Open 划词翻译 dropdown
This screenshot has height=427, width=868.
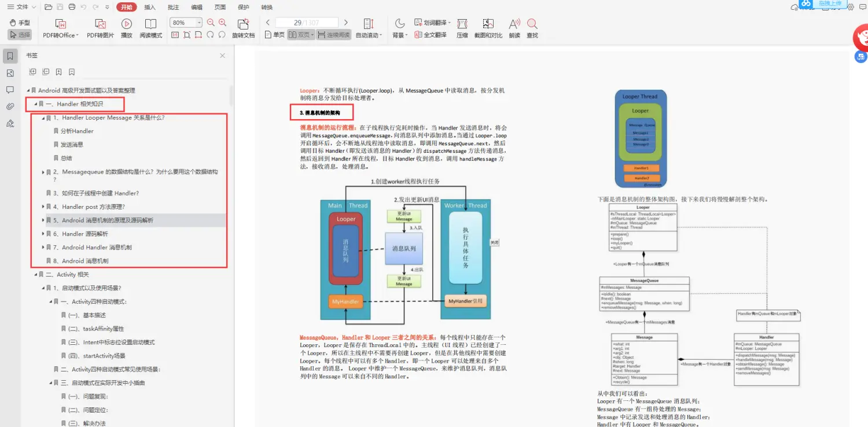(x=433, y=23)
